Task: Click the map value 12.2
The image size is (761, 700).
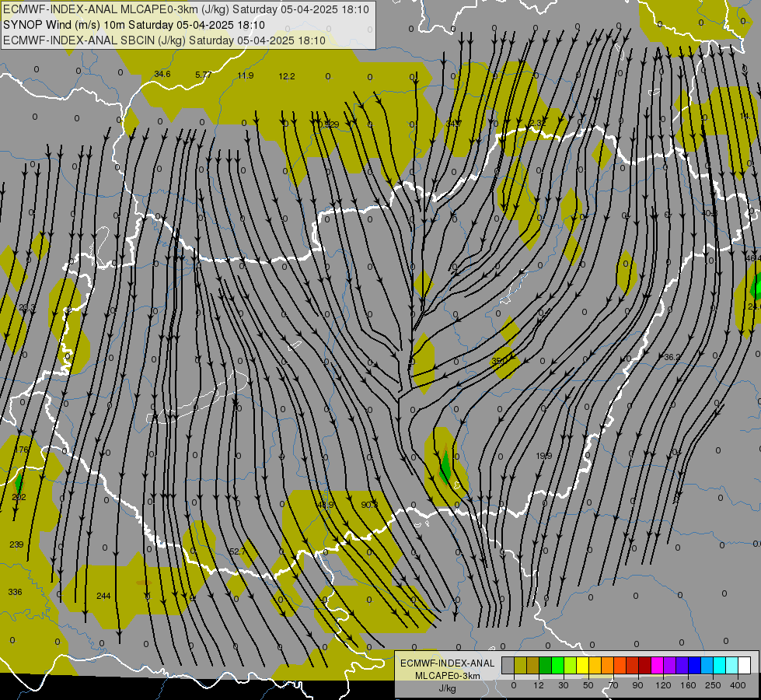Action: (287, 76)
